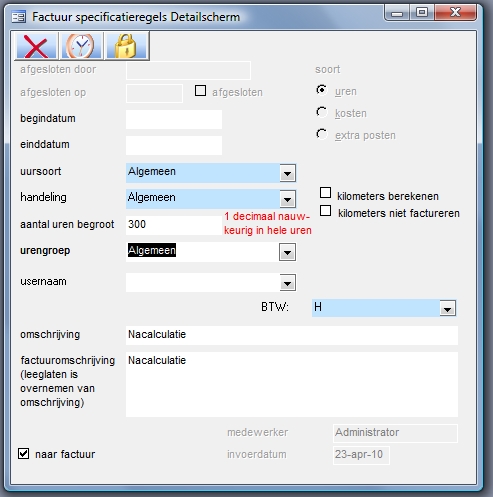Viewport: 493px width, 497px height.
Task: Open the usernaam dropdown
Action: pyautogui.click(x=287, y=283)
